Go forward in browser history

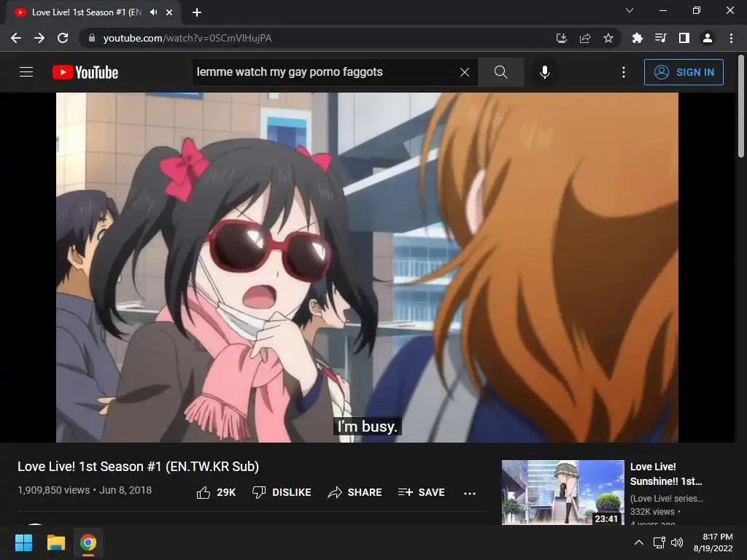(39, 38)
